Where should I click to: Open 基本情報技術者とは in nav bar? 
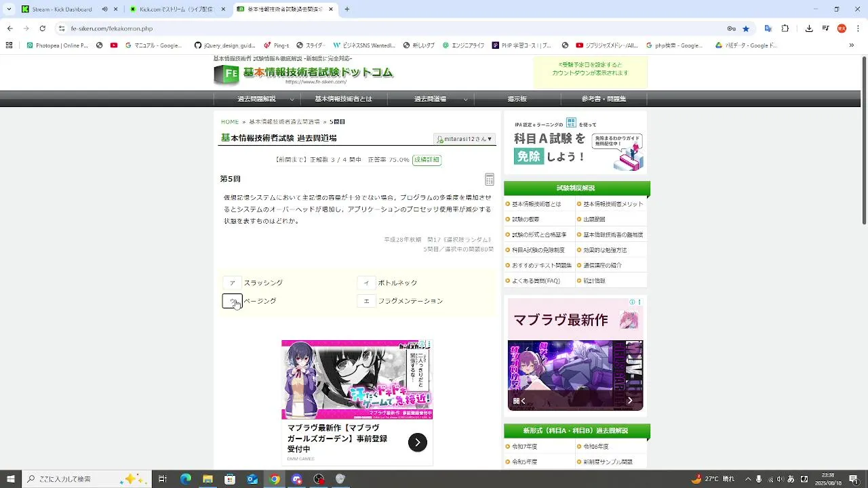click(x=343, y=99)
